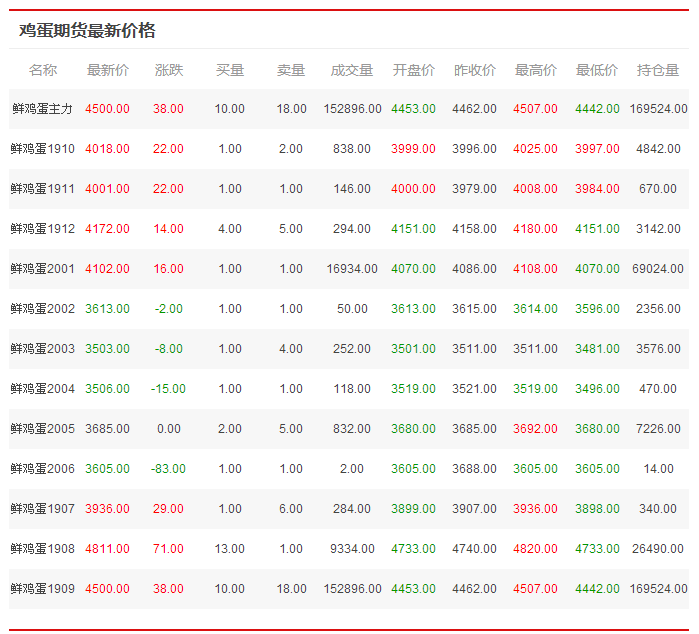Select the 鲜鸡蛋1907 row name
The width and height of the screenshot is (699, 634).
click(42, 509)
